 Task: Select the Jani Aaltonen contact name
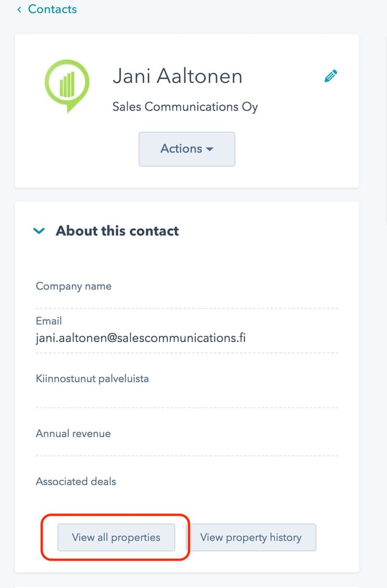[x=178, y=76]
